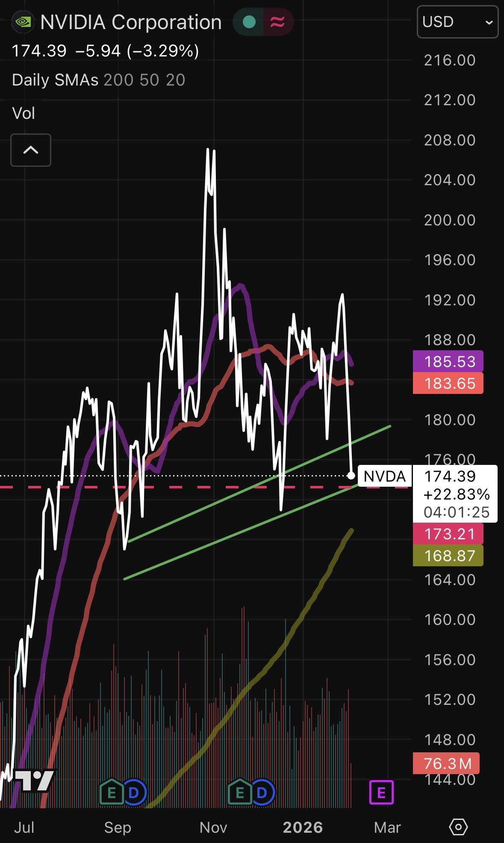This screenshot has height=843, width=504.
Task: Open the chart settings hexagon icon
Action: [458, 827]
